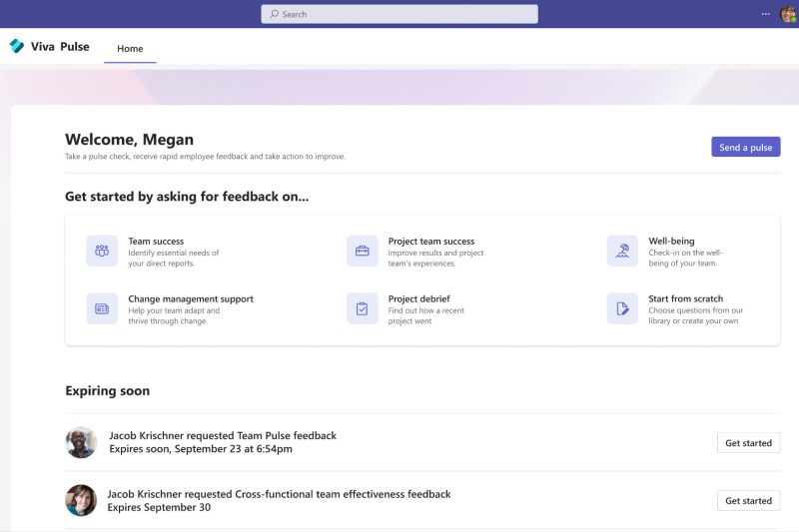Screen dimensions: 799x532
Task: Select the Change management support title
Action: coord(191,298)
